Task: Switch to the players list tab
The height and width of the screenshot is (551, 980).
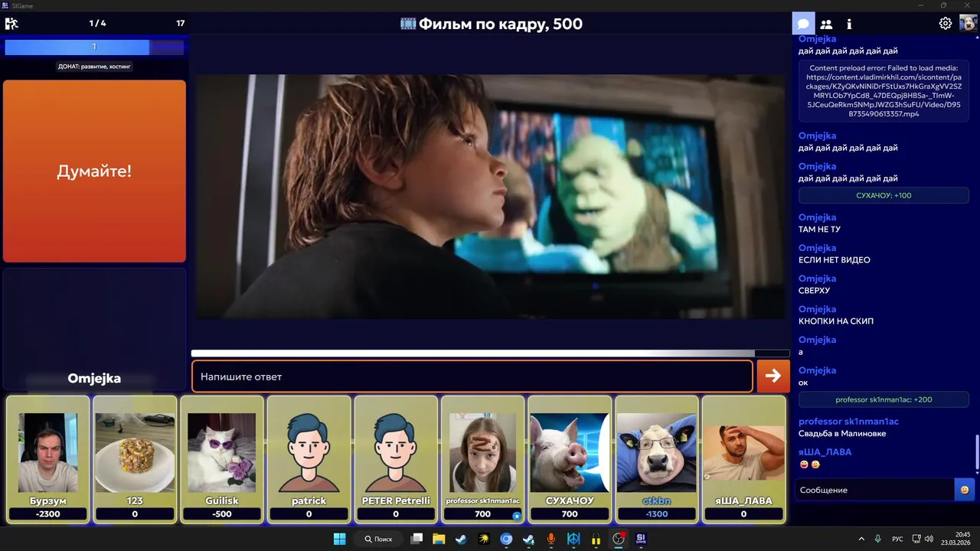Action: pos(826,24)
